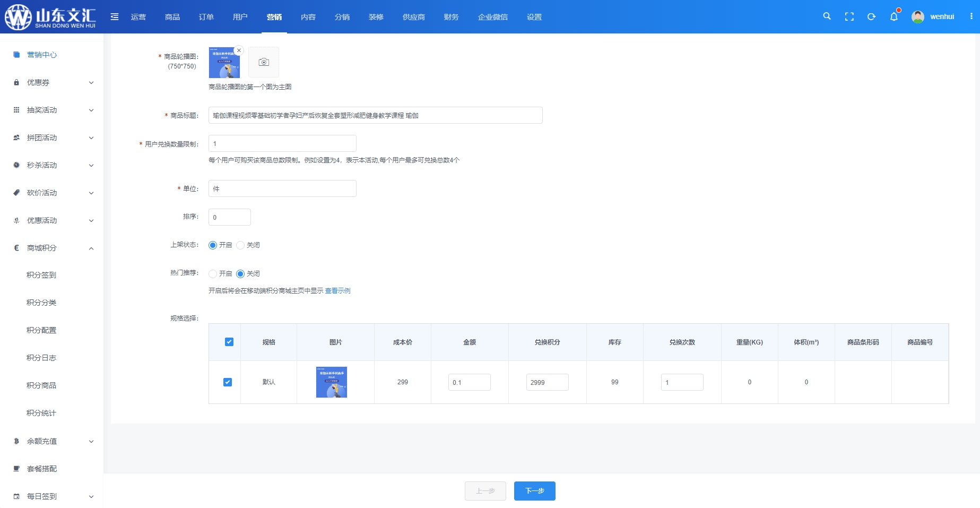The image size is (980, 508).
Task: Open the 设置 top menu
Action: [534, 17]
